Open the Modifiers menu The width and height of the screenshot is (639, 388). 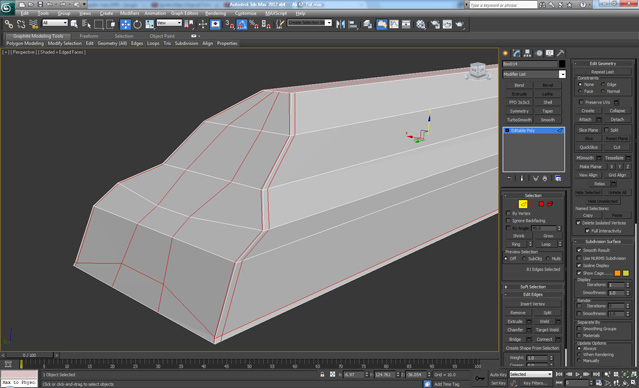click(x=130, y=13)
